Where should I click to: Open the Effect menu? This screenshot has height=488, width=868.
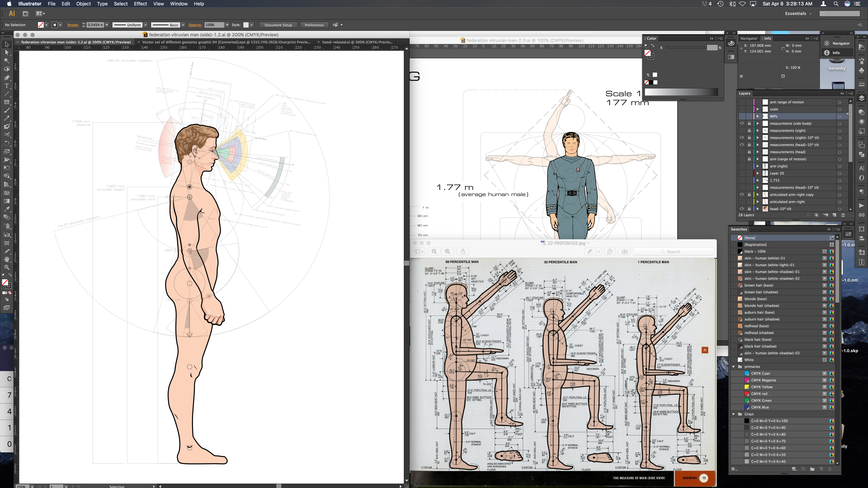140,4
